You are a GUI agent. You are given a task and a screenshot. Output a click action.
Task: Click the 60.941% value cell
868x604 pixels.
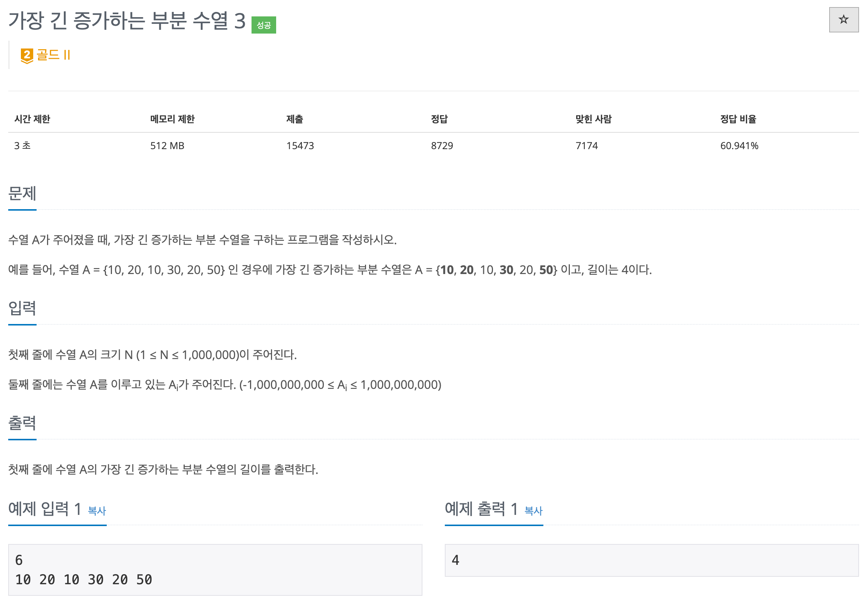(x=739, y=146)
